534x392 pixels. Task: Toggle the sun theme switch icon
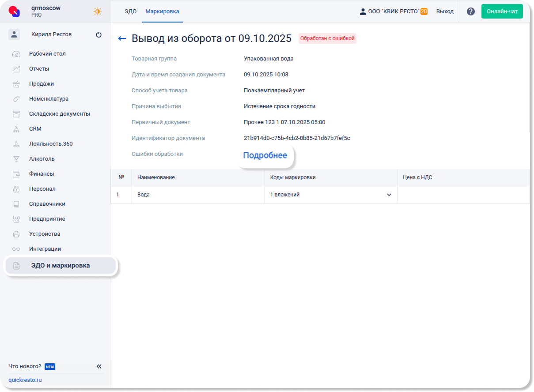(x=98, y=11)
